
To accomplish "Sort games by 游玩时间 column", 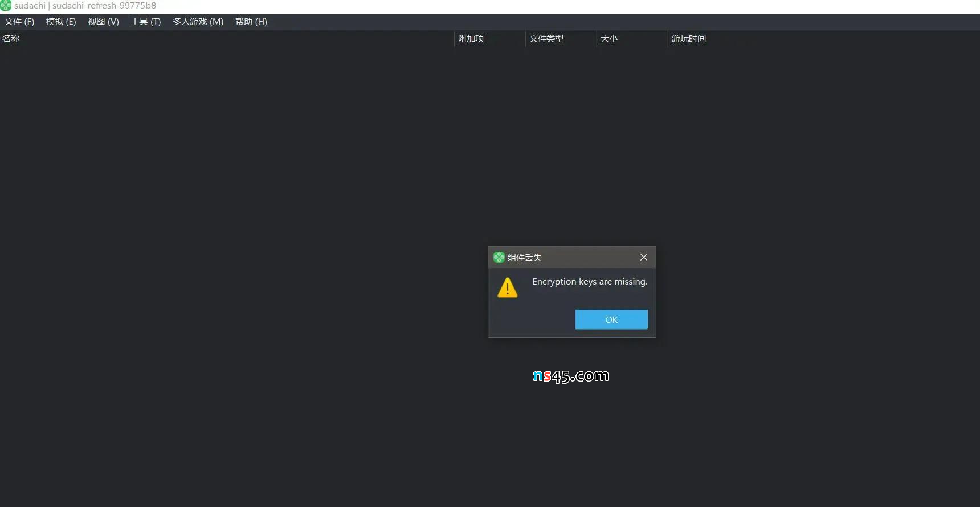I will 688,39.
